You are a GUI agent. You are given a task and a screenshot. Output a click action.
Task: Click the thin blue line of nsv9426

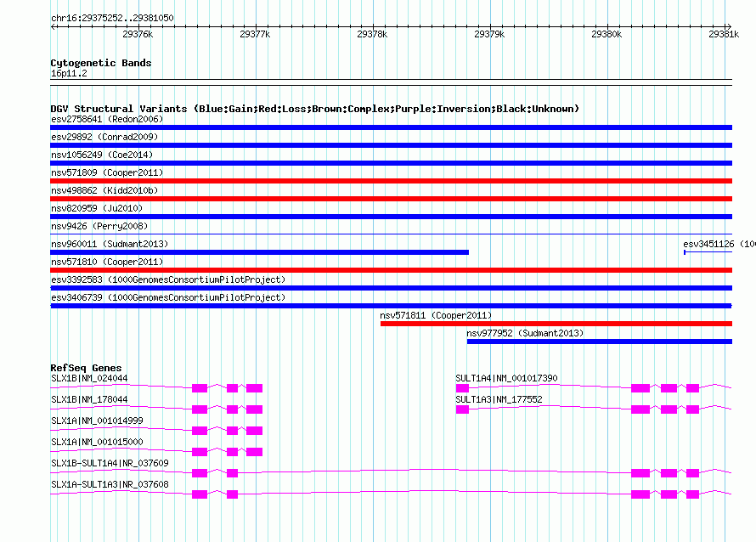point(391,234)
